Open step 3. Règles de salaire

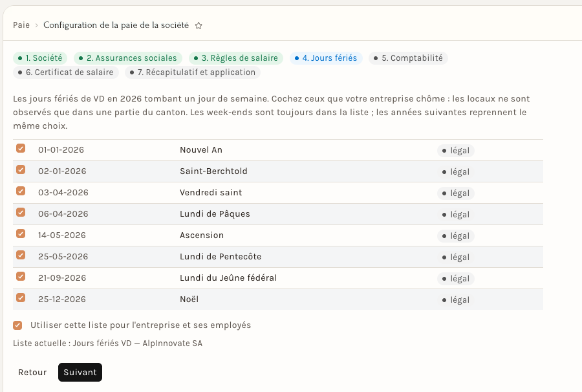pos(236,58)
